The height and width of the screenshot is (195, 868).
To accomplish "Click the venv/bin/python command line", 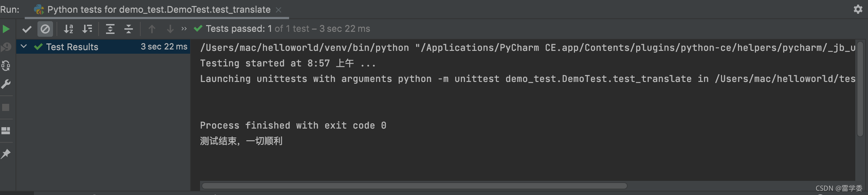I will pyautogui.click(x=528, y=48).
